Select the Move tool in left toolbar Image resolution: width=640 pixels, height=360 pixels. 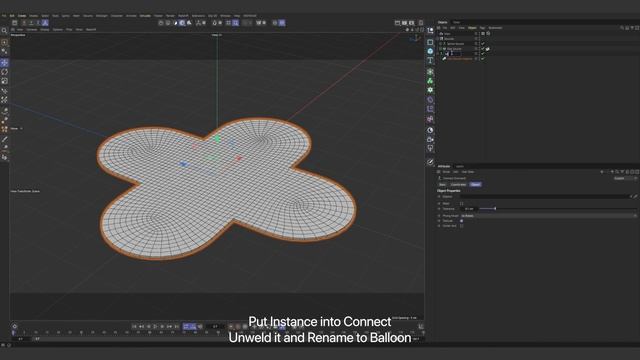(x=4, y=62)
